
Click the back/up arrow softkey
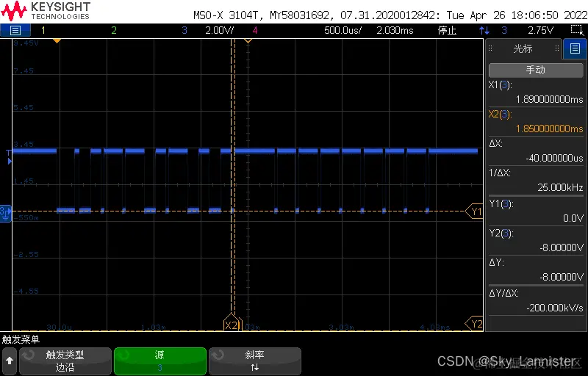click(x=10, y=361)
